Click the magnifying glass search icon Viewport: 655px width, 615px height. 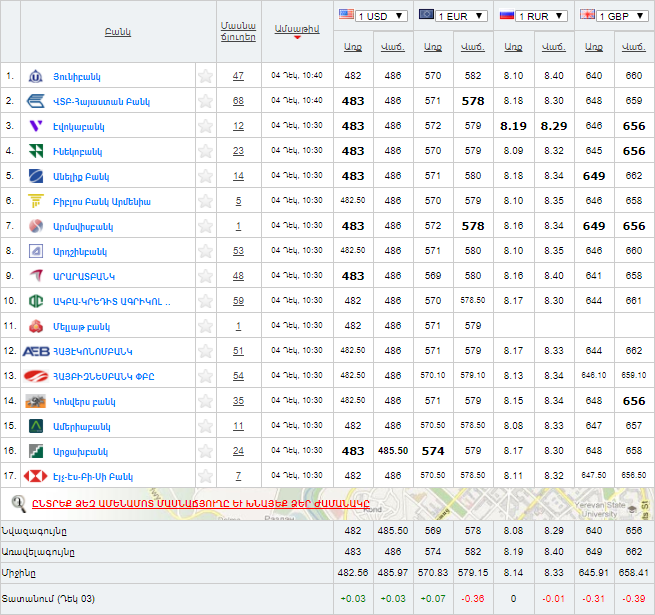(18, 503)
